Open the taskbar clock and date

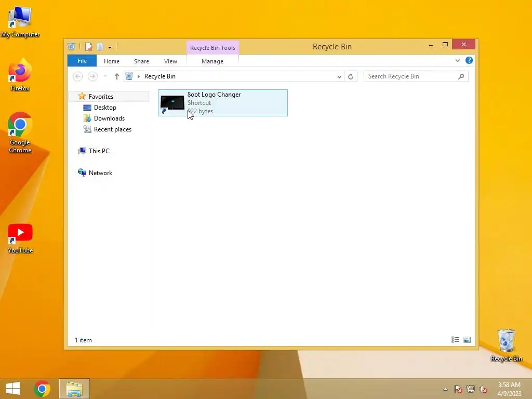(509, 389)
